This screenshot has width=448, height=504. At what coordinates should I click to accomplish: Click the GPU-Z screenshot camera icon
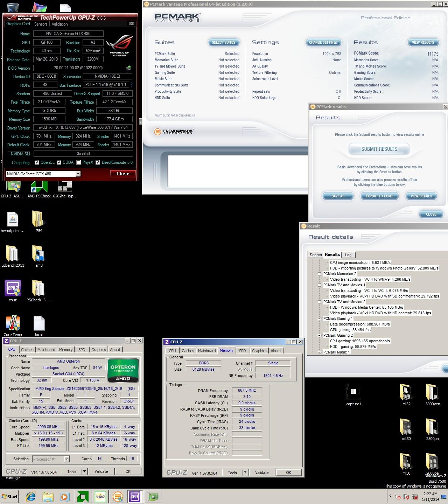[132, 23]
